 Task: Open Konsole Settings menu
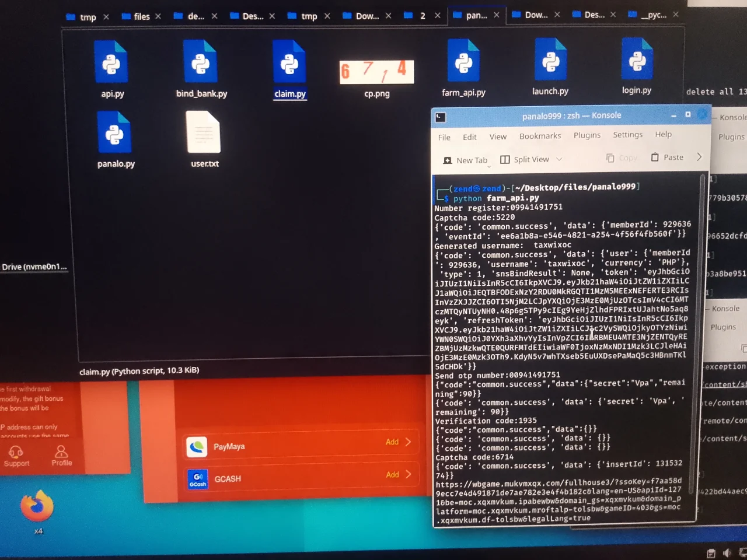[627, 135]
